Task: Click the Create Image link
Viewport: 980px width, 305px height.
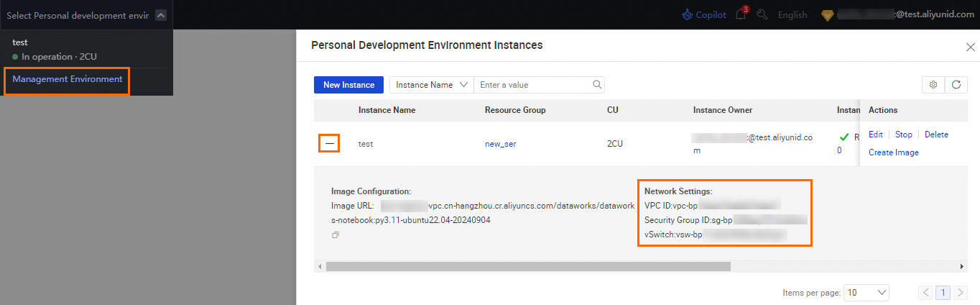Action: tap(893, 152)
